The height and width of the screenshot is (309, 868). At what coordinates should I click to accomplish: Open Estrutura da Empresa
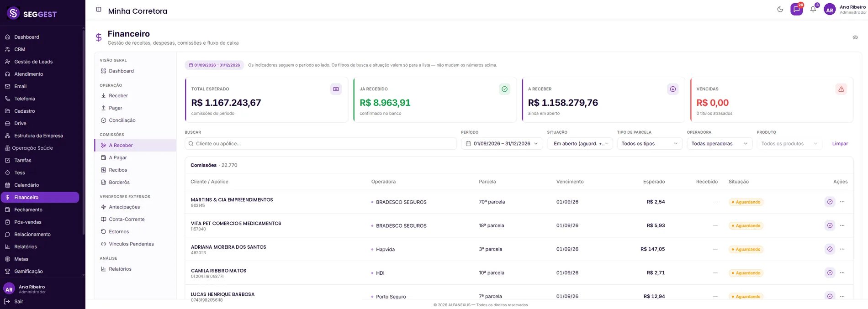40,136
